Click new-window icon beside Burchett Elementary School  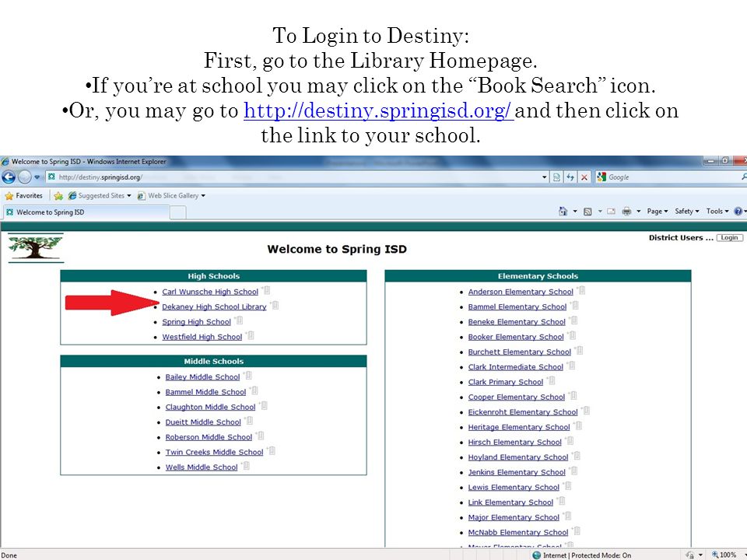[578, 350]
